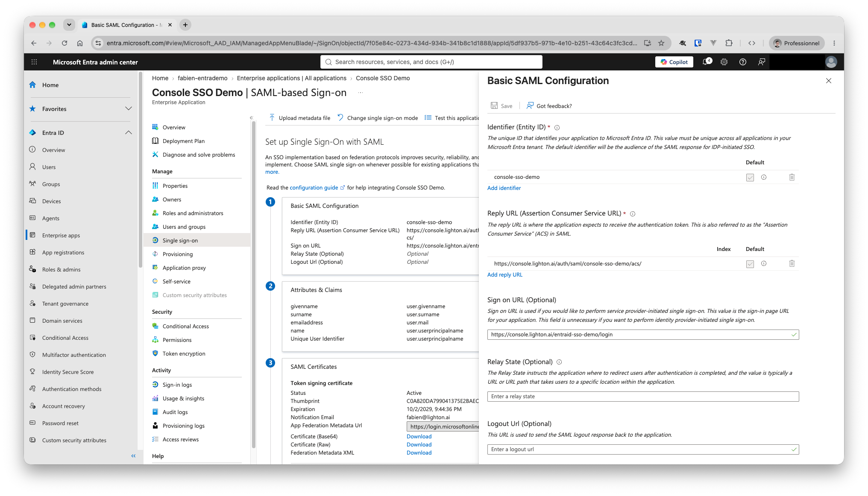
Task: Open the notifications bell icon
Action: [x=707, y=62]
